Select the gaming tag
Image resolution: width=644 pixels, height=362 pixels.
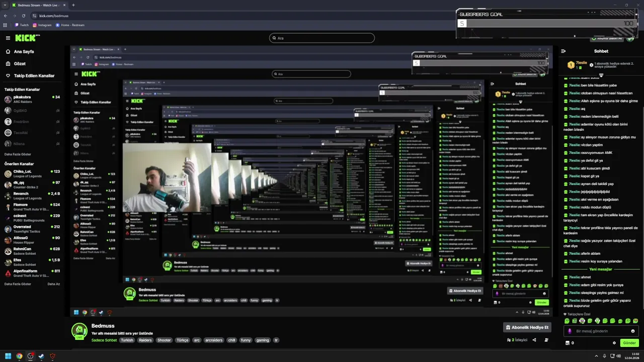click(263, 340)
